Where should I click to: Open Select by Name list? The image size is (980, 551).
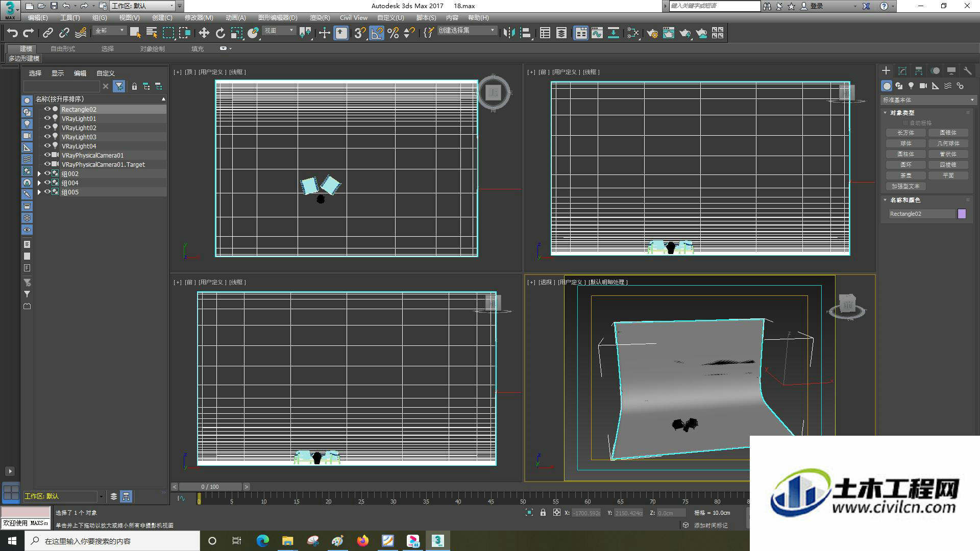coord(152,33)
